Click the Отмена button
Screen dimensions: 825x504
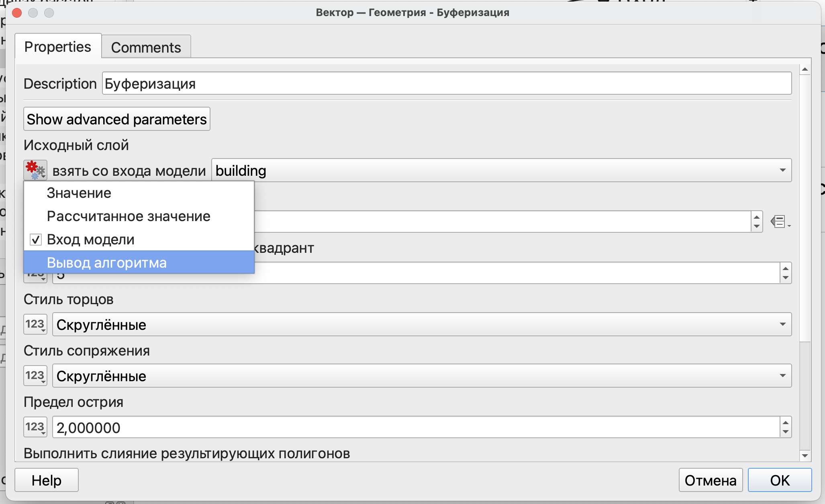coord(710,480)
